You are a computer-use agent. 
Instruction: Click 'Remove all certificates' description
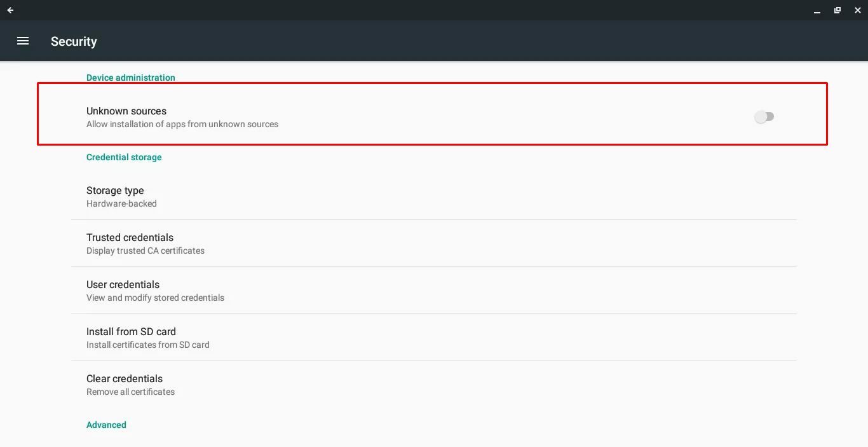tap(130, 392)
